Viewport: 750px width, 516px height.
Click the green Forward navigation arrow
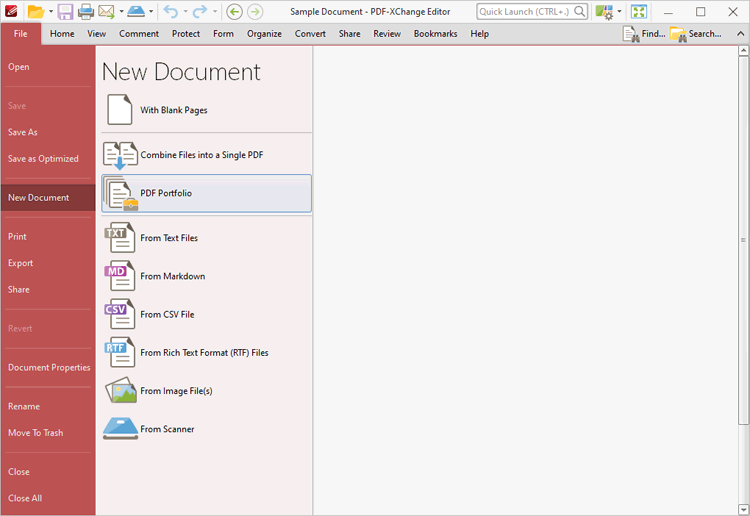pos(255,11)
